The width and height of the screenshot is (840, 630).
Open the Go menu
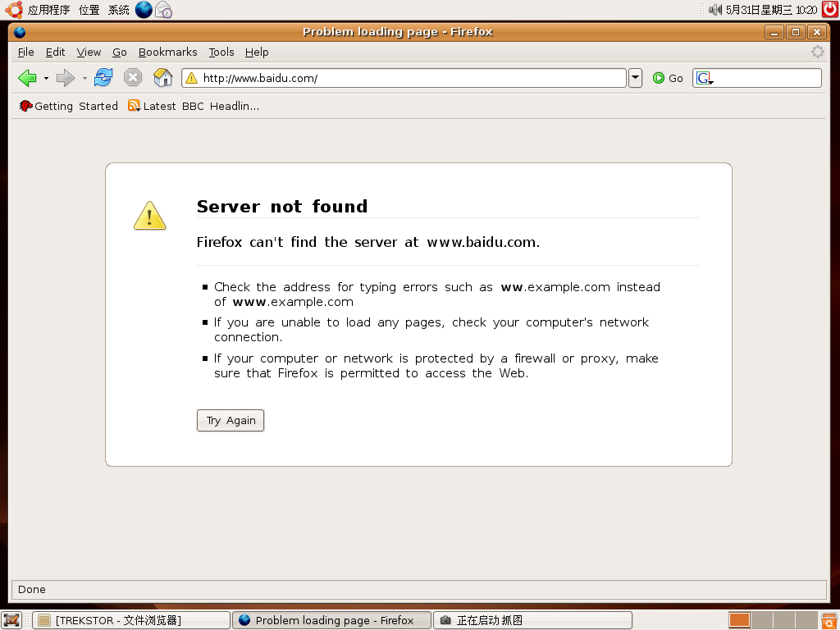tap(120, 52)
